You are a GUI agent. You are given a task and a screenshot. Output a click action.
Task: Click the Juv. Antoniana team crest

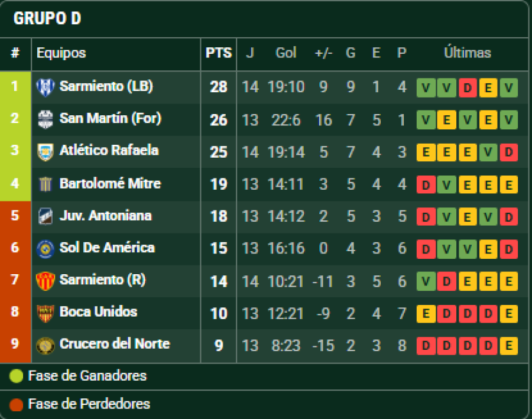point(45,216)
